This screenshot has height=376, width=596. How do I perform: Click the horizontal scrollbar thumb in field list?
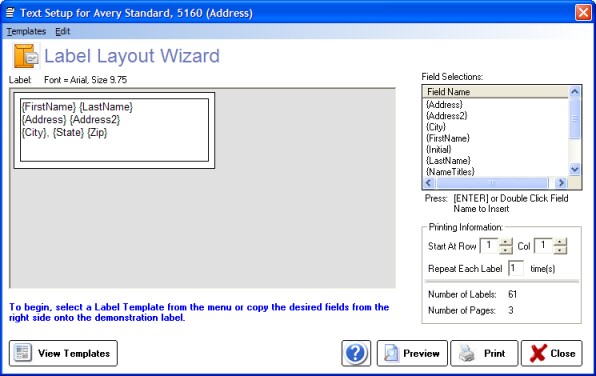tap(492, 183)
